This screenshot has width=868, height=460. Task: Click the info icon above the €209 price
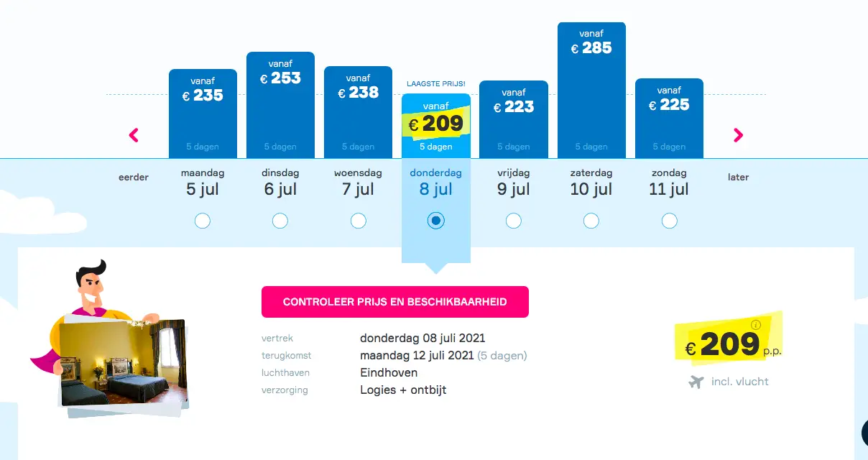click(x=755, y=325)
